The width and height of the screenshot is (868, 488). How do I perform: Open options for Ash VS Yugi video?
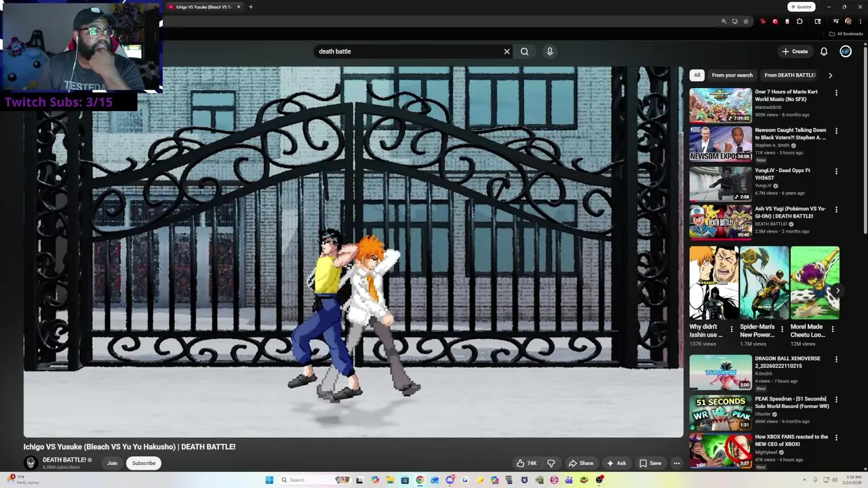pos(836,210)
